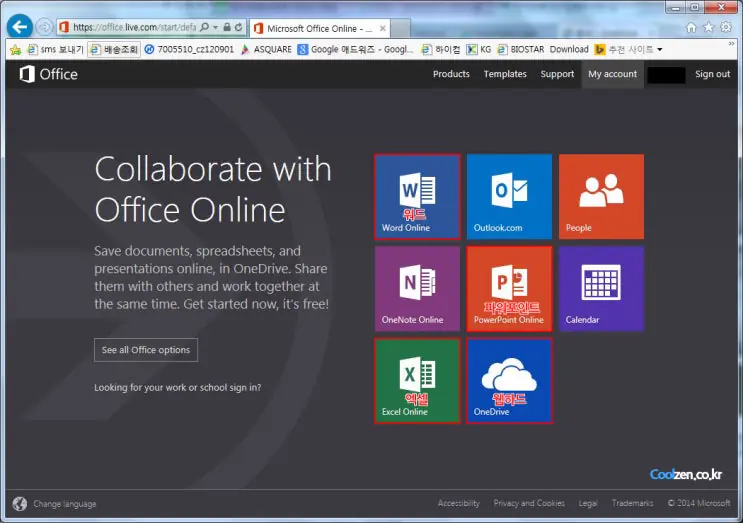Open KG bookmark

pos(479,49)
